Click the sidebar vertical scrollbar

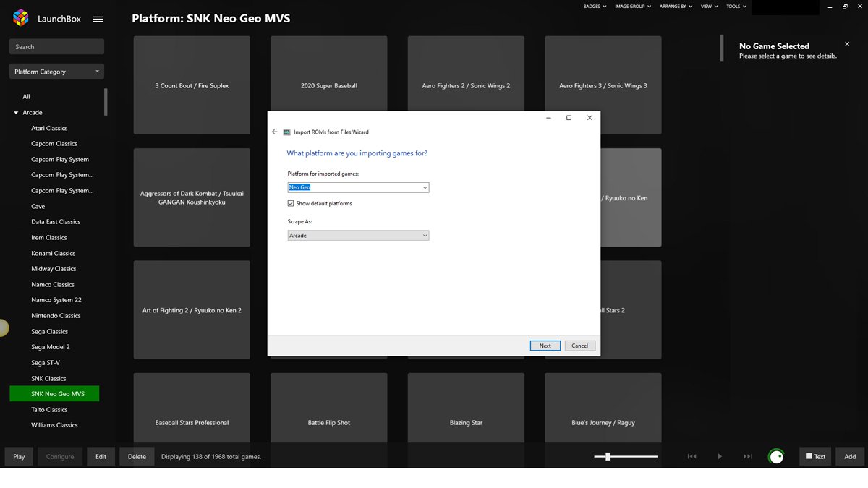click(x=106, y=102)
